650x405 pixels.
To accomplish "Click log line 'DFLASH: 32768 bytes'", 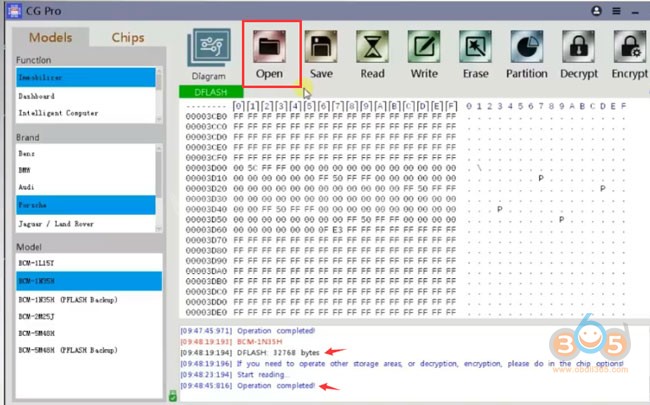I will point(250,353).
